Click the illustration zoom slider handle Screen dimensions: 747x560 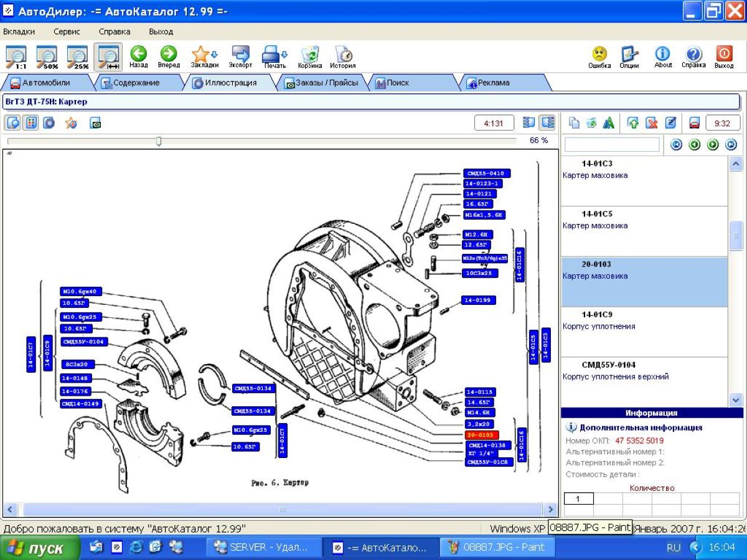[159, 141]
